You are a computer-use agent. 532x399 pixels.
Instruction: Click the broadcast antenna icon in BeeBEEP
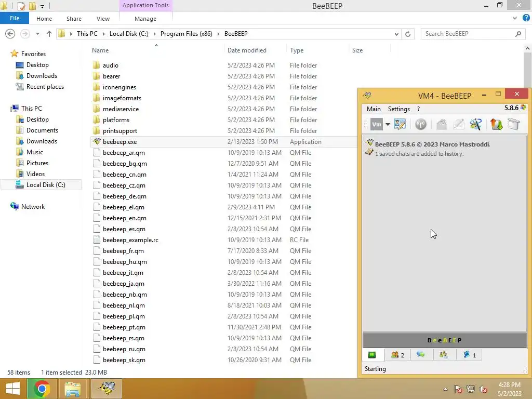(x=421, y=125)
